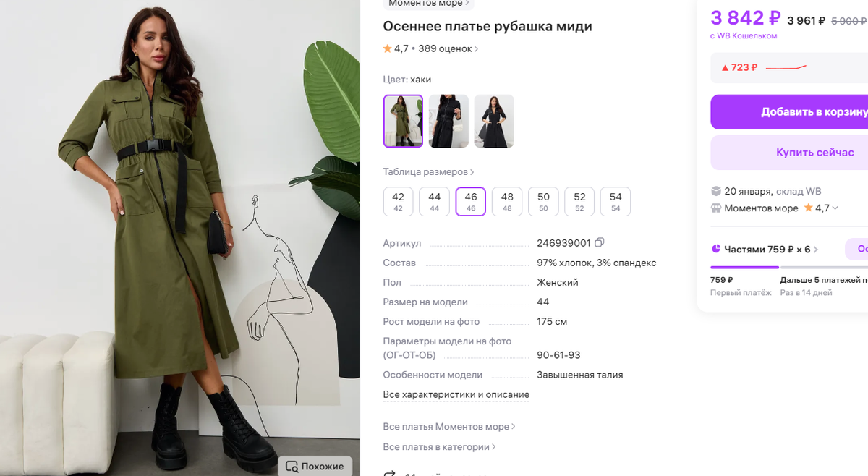Click the purple pie-chart Частями payment icon
The width and height of the screenshot is (868, 476).
pyautogui.click(x=716, y=249)
